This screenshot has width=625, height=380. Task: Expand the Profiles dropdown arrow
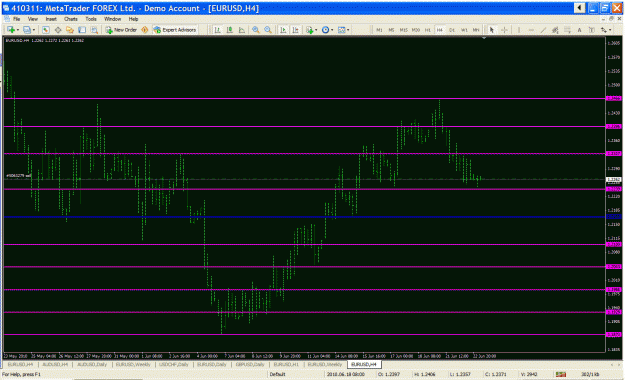[33, 30]
